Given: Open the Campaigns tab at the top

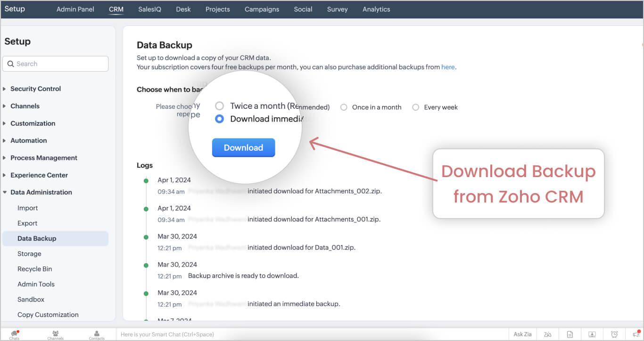Looking at the screenshot, I should click(x=261, y=9).
